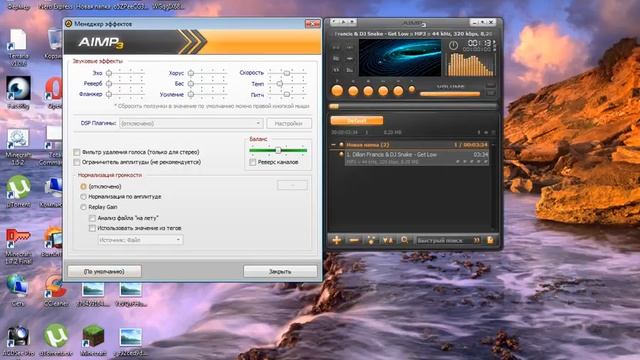
Task: Click the track seek bar under playback buttons
Action: [x=413, y=106]
